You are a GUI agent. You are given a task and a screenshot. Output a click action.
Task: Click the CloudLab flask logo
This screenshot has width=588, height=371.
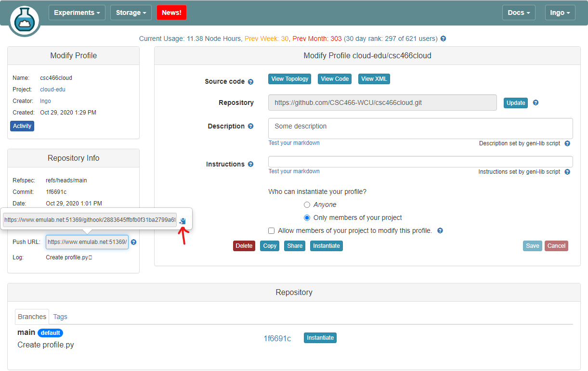click(24, 21)
